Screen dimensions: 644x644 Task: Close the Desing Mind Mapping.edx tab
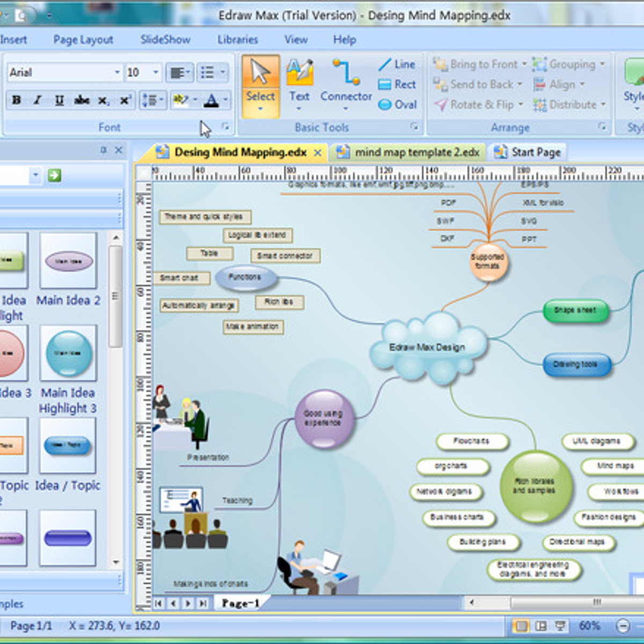pos(318,153)
